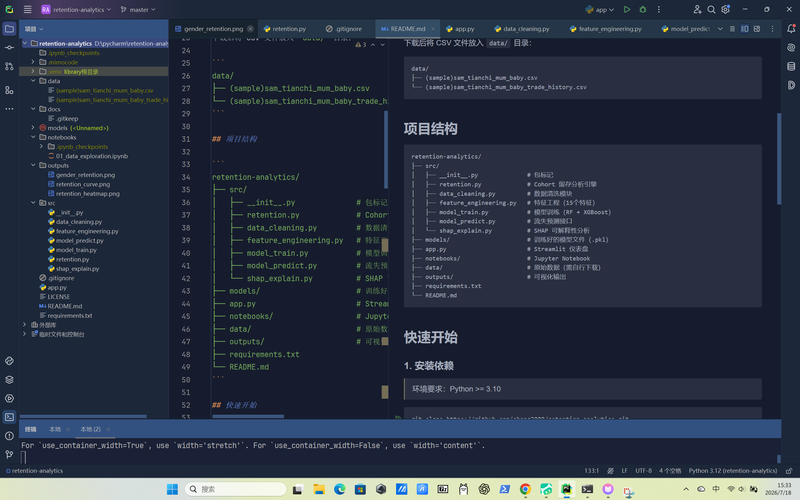Open the Git tool window
800x500 pixels.
[x=9, y=454]
